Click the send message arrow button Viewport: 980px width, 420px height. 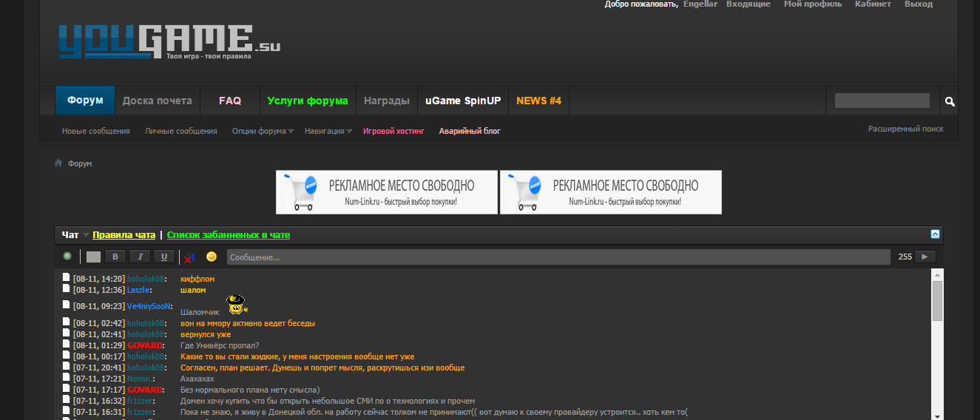[x=925, y=257]
